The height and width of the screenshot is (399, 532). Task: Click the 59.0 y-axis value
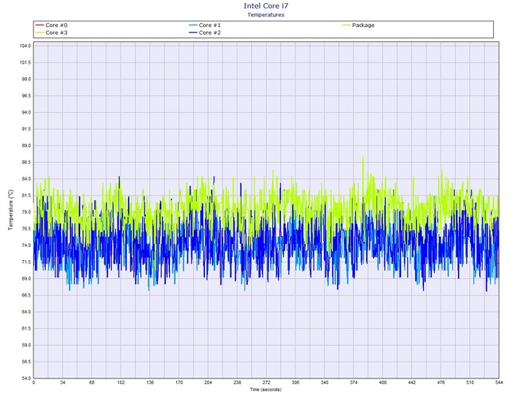(x=25, y=345)
